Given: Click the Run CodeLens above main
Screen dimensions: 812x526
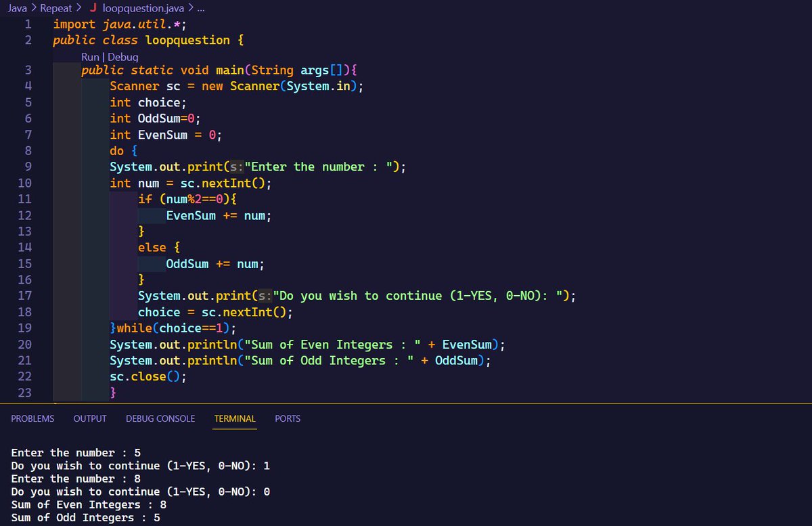Looking at the screenshot, I should point(89,57).
